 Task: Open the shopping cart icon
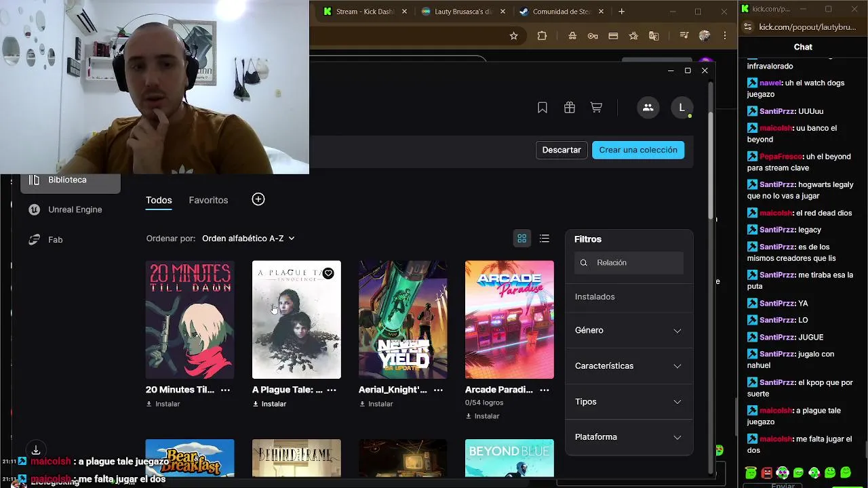tap(596, 108)
